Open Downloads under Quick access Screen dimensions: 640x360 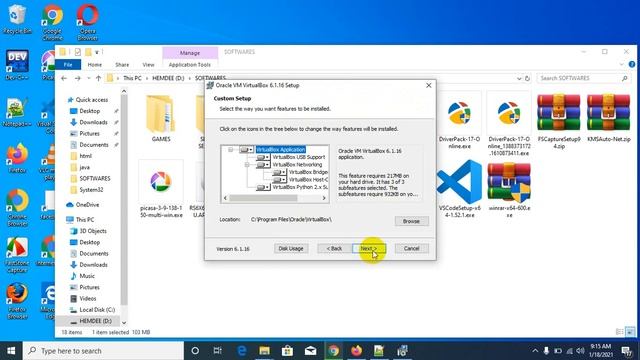click(x=93, y=122)
